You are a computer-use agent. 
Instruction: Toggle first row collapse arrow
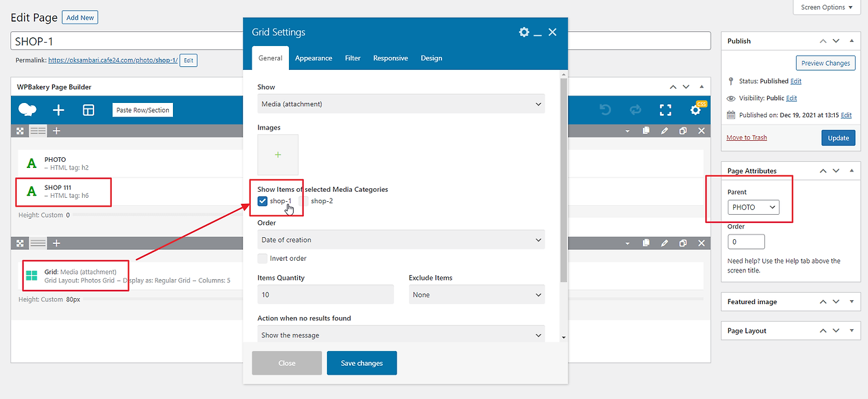pyautogui.click(x=628, y=131)
